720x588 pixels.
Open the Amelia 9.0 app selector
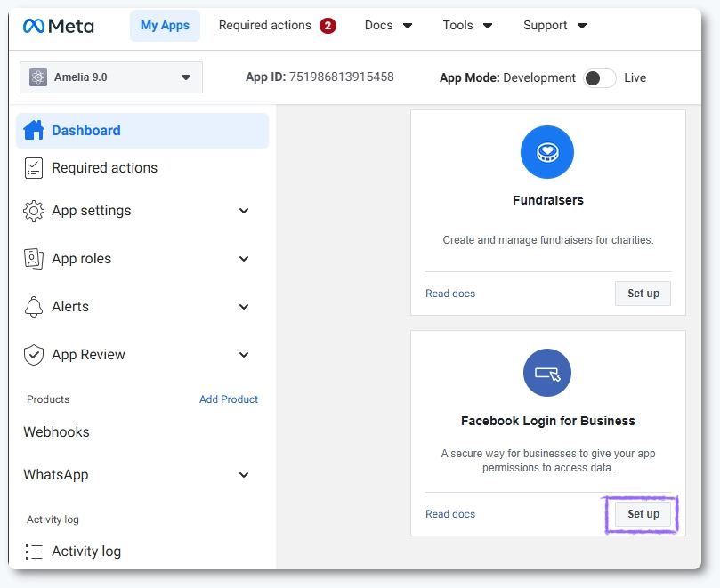pyautogui.click(x=110, y=77)
